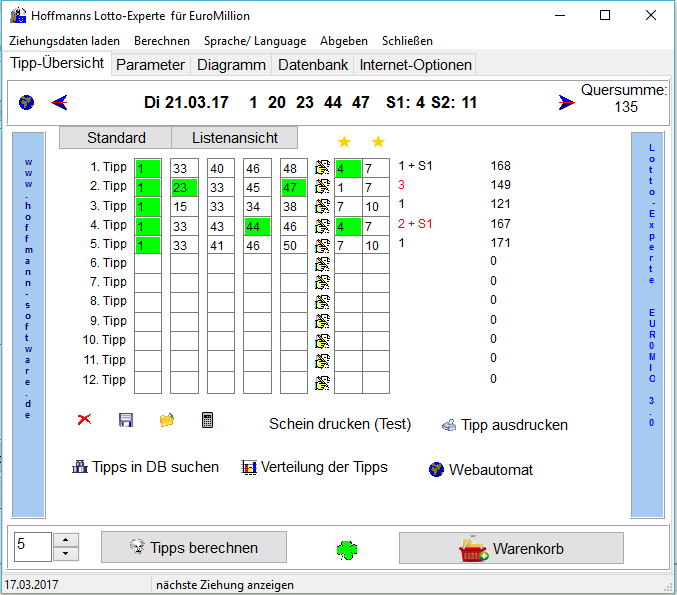Save tips with the floppy disk icon
The image size is (677, 595).
click(x=126, y=420)
